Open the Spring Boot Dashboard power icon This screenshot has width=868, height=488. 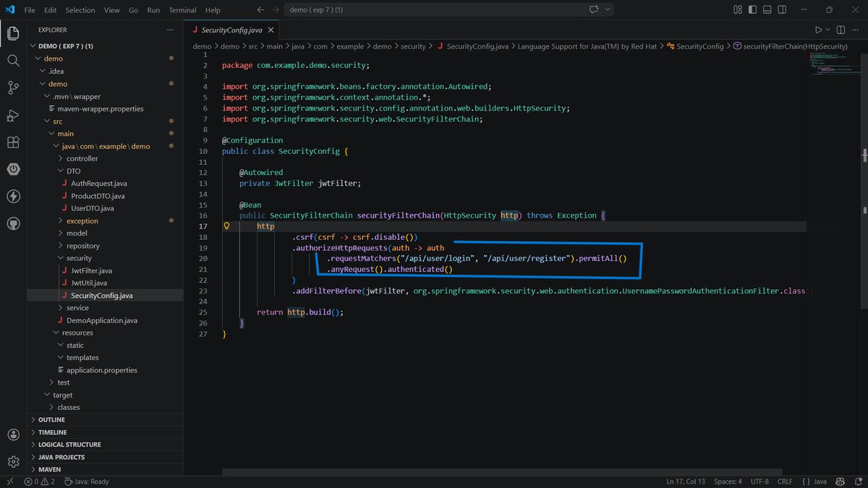[x=13, y=169]
